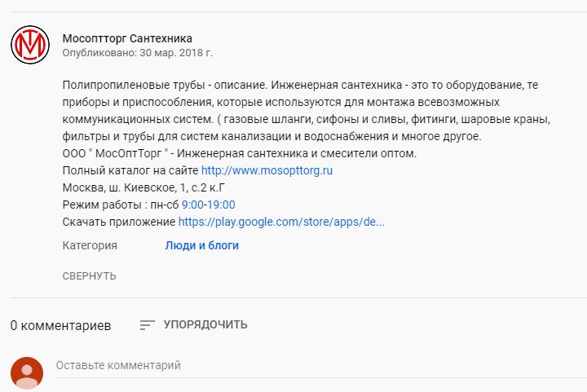Click the 0 комментариев counter

tap(60, 325)
